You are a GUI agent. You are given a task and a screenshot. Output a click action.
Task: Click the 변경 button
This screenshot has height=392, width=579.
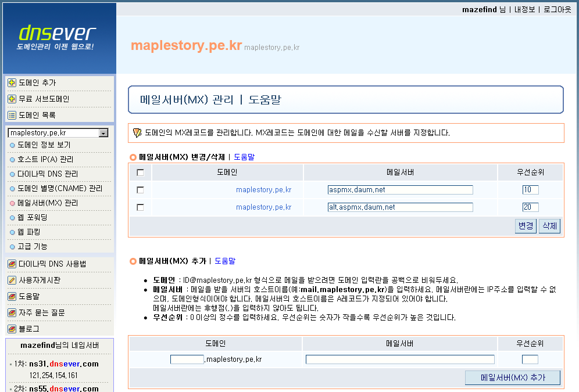point(526,226)
